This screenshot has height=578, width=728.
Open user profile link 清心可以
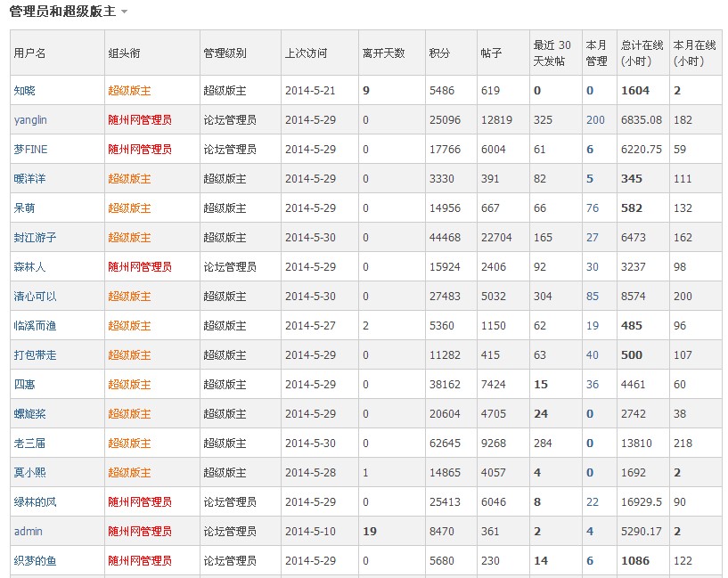[x=35, y=296]
